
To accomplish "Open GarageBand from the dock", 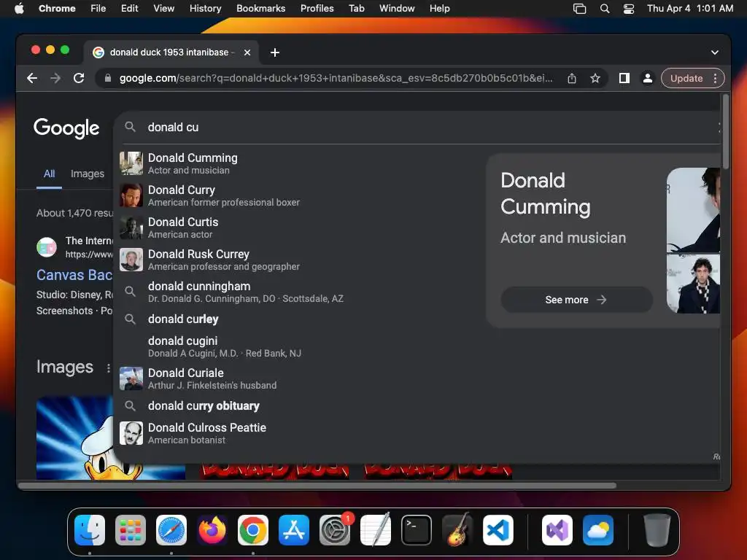I will 457,530.
